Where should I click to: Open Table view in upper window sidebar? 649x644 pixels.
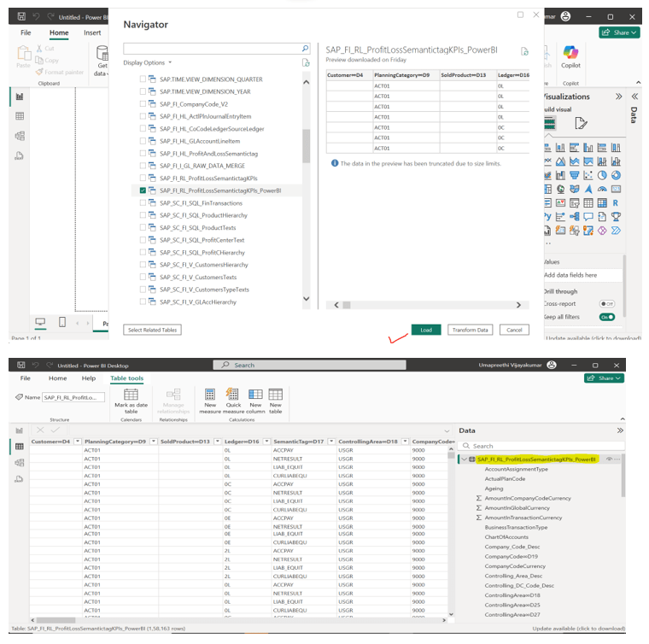(x=20, y=116)
